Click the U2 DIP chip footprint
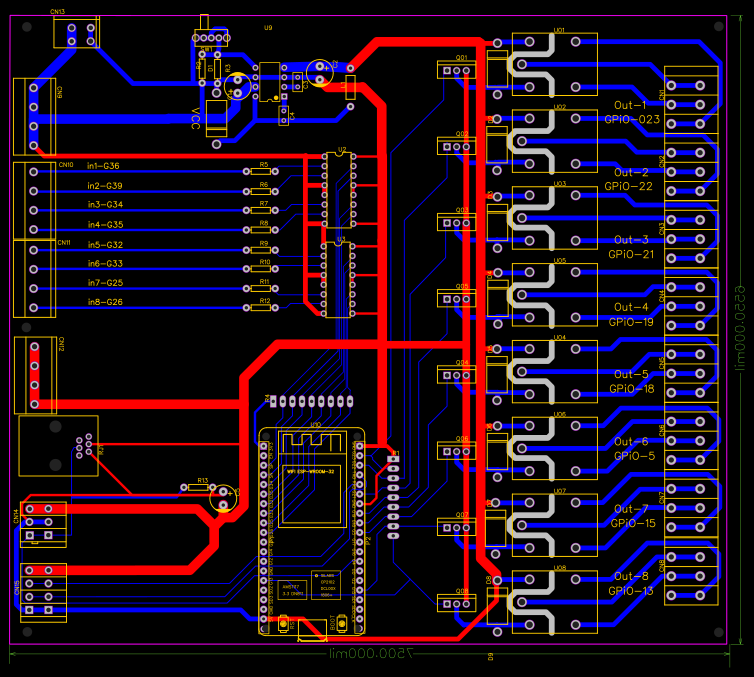This screenshot has height=677, width=754. coord(339,190)
